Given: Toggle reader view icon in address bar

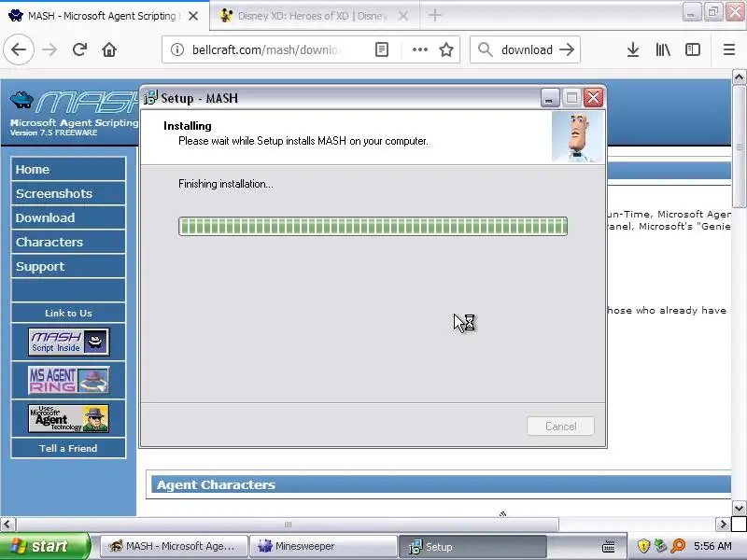Looking at the screenshot, I should pos(382,49).
